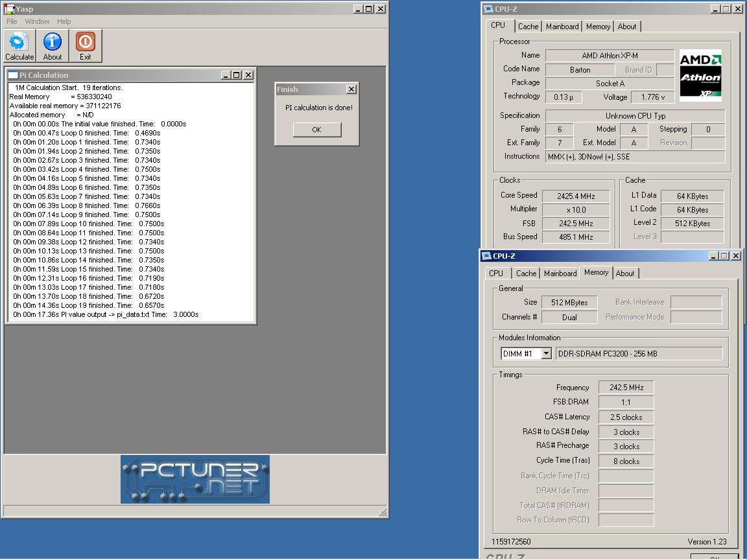Click the memory Size value 512 MBytes
This screenshot has height=560, width=747.
tap(569, 303)
